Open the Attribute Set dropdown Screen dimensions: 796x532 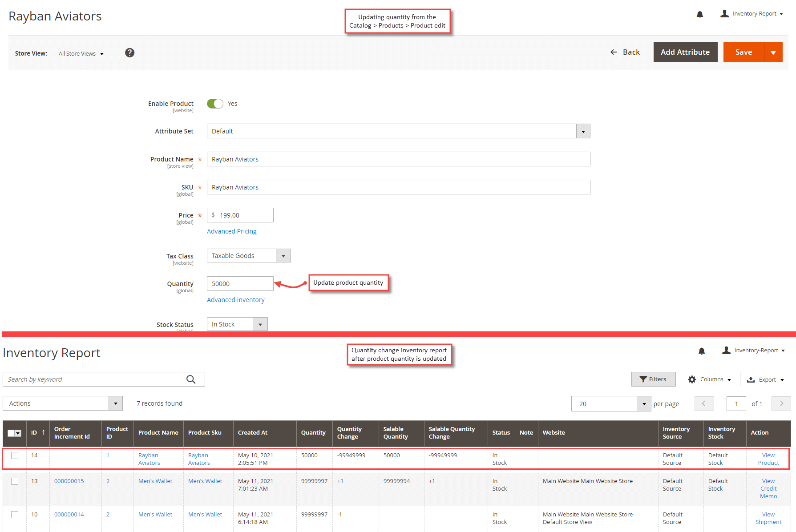[x=583, y=131]
